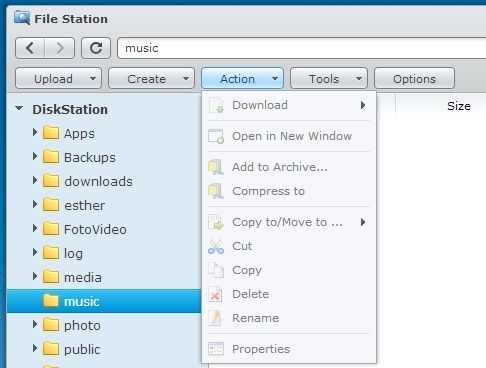This screenshot has width=486, height=368.
Task: Choose Add to Archive... from menu
Action: click(289, 167)
